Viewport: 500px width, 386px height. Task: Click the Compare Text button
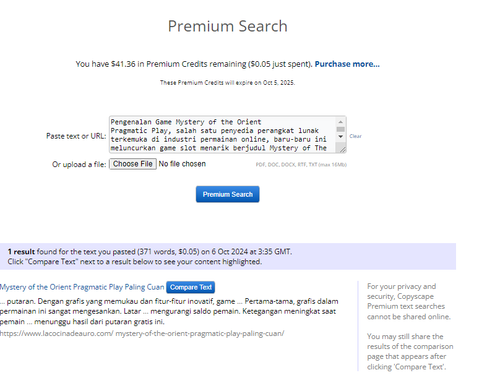coord(191,287)
